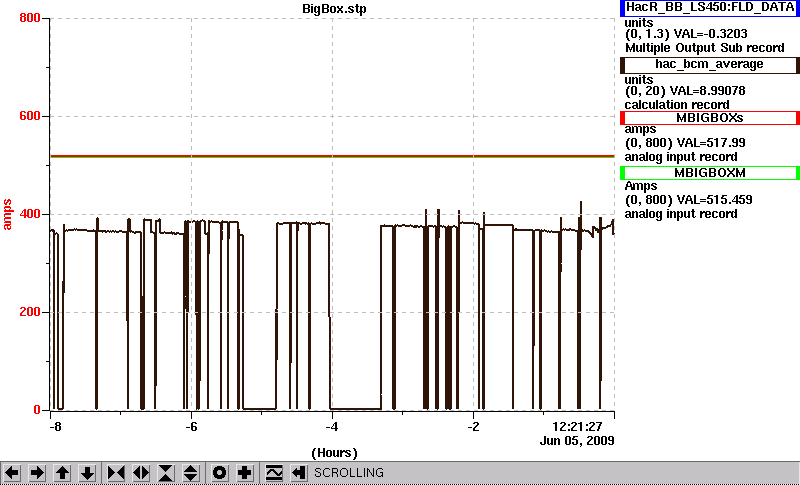The image size is (800, 485).
Task: Click the return-to-scrolling arrow icon
Action: (299, 473)
